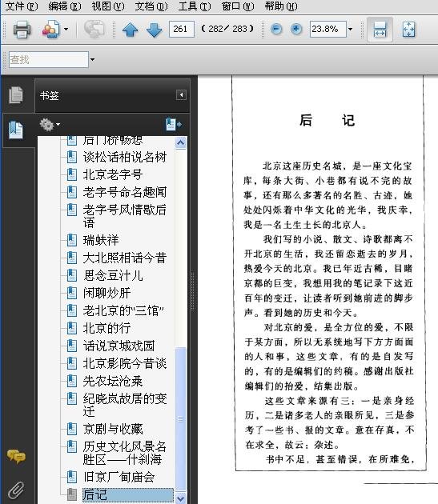The width and height of the screenshot is (438, 504).
Task: Open the 窗口(W) menu
Action: pos(238,6)
